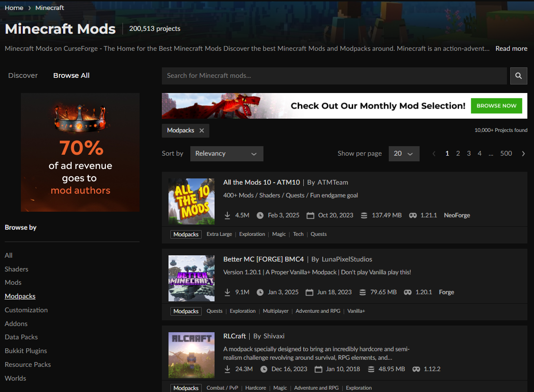Open Better MC [FORGE] BMC4 title
This screenshot has height=392, width=534.
[x=263, y=260]
